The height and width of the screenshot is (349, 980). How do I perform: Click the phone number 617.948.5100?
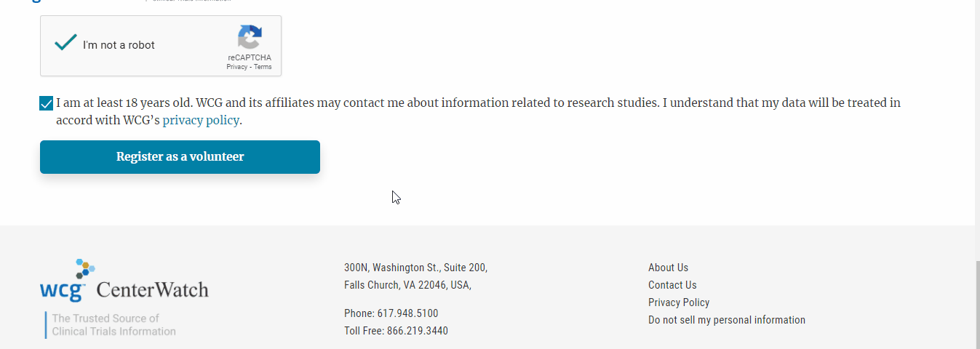(407, 313)
